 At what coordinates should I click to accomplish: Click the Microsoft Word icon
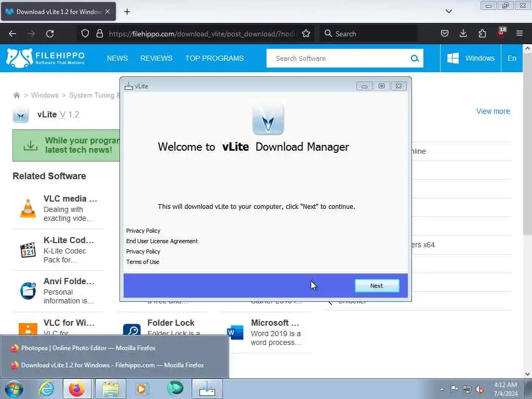coord(235,332)
